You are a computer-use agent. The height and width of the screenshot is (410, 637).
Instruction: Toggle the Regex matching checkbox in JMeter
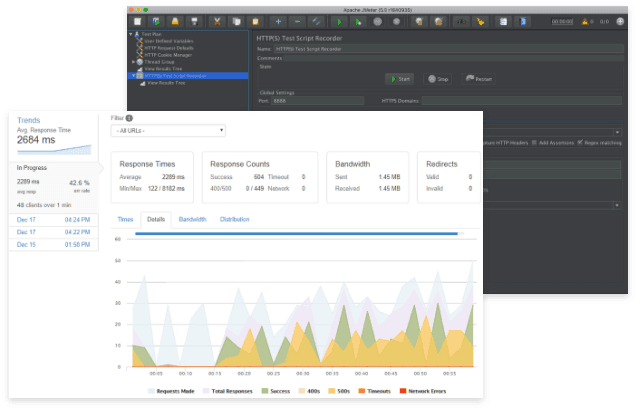[x=580, y=142]
